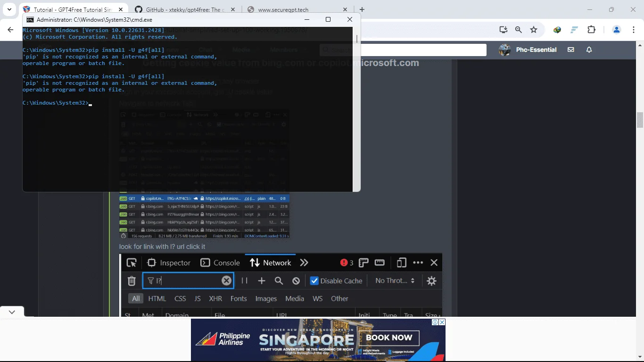Bookmark this page with the star icon
The width and height of the screenshot is (644, 362).
tap(534, 30)
